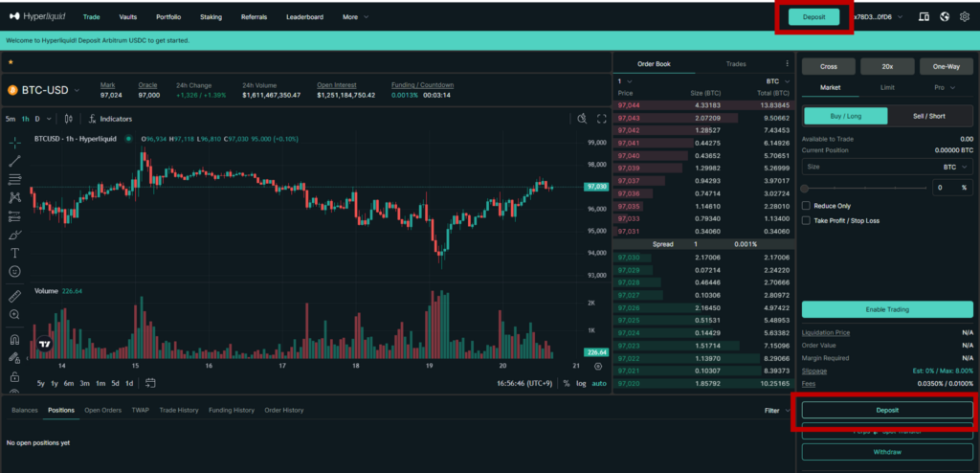
Task: Click the Enable Trading button
Action: [x=887, y=309]
